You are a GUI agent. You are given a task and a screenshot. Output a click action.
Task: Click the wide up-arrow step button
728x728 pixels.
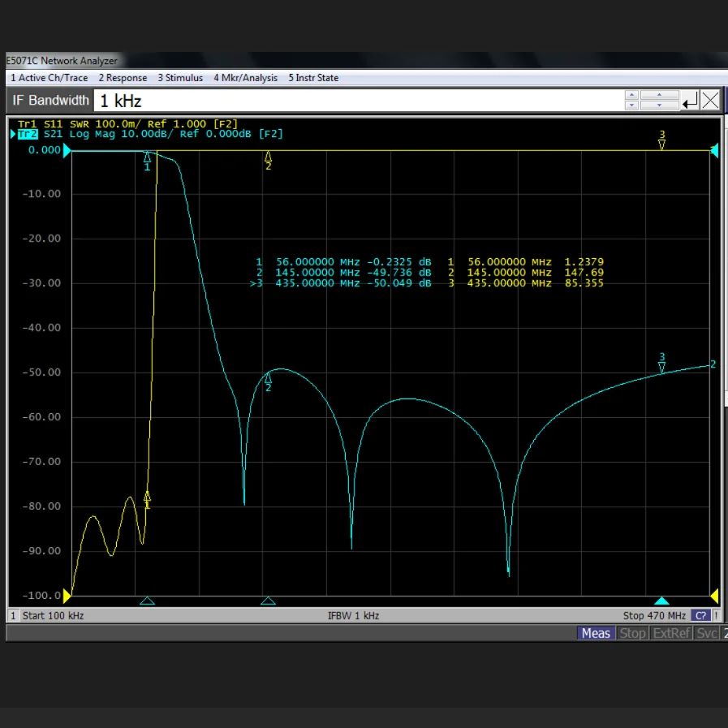pos(659,96)
